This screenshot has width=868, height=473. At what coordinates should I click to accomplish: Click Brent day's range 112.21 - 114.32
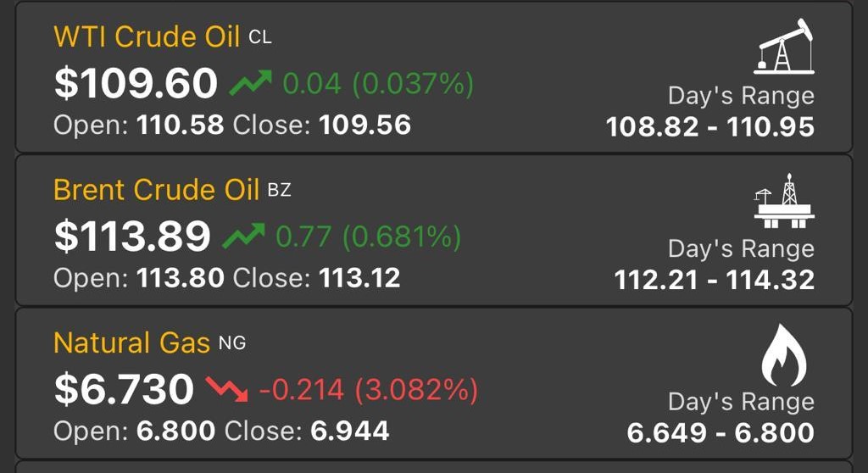715,280
